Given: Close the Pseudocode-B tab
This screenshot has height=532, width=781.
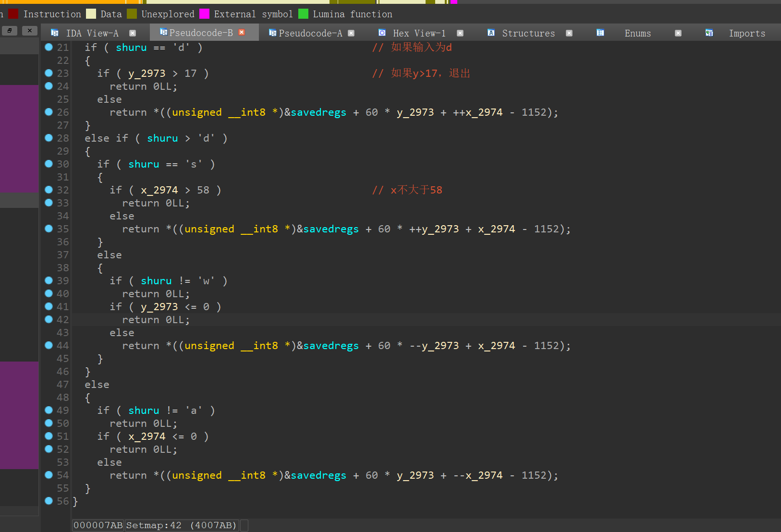Looking at the screenshot, I should pos(242,32).
